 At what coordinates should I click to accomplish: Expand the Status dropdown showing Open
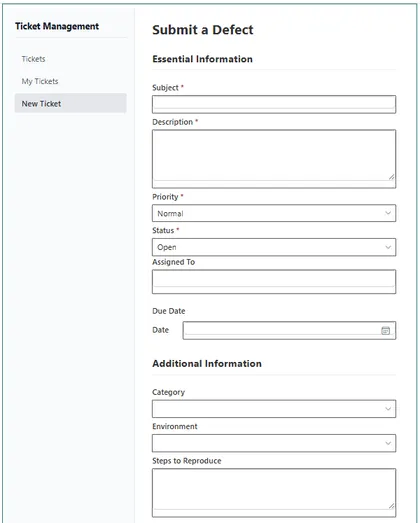tap(274, 247)
